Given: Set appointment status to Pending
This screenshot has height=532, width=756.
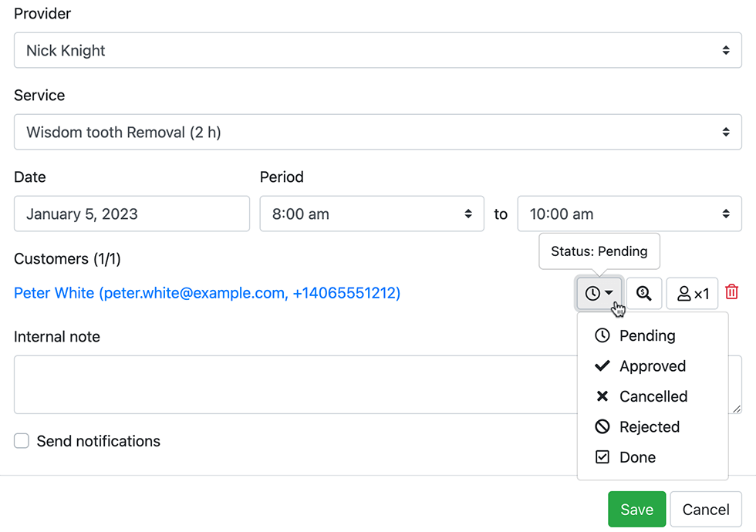Looking at the screenshot, I should tap(646, 335).
